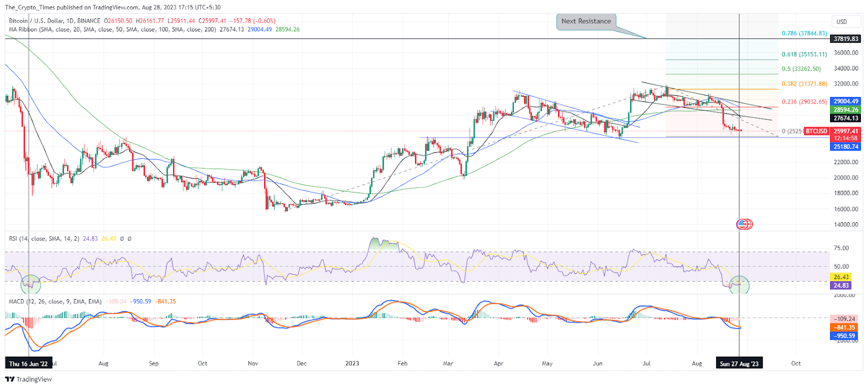Select the 0.5 (33262.50) Fibonacci label
This screenshot has height=388, width=868.
801,69
